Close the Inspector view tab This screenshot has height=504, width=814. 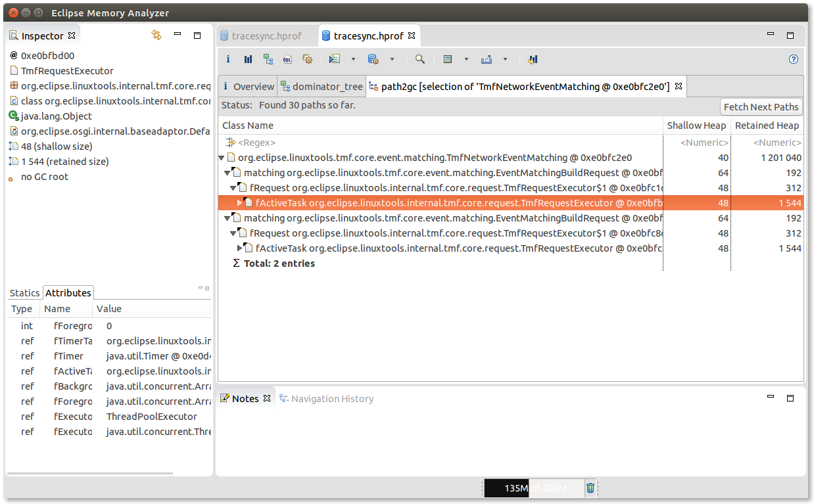(72, 35)
